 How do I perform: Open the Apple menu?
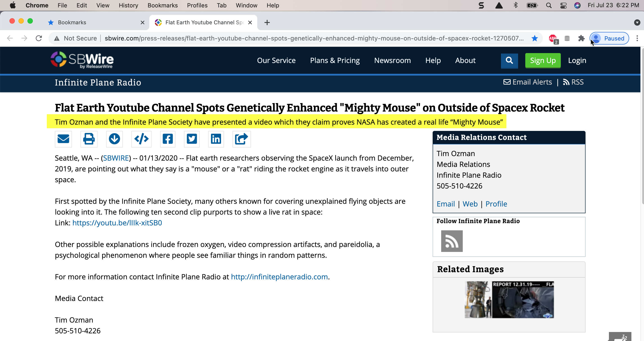click(x=13, y=5)
